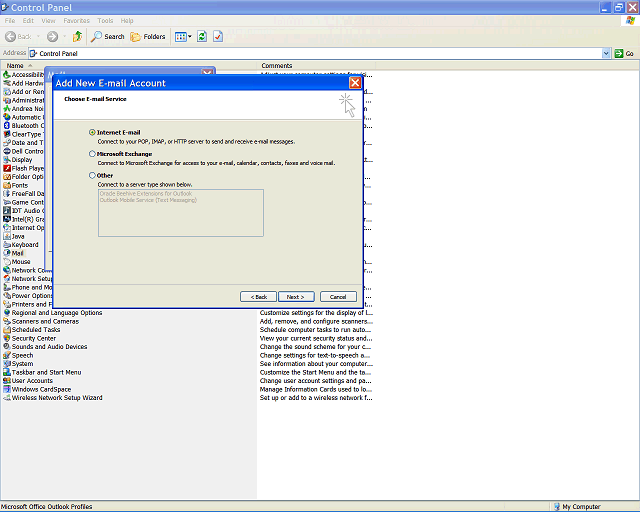Select the Bluetooth icon in list
The width and height of the screenshot is (640, 512).
pyautogui.click(x=7, y=126)
